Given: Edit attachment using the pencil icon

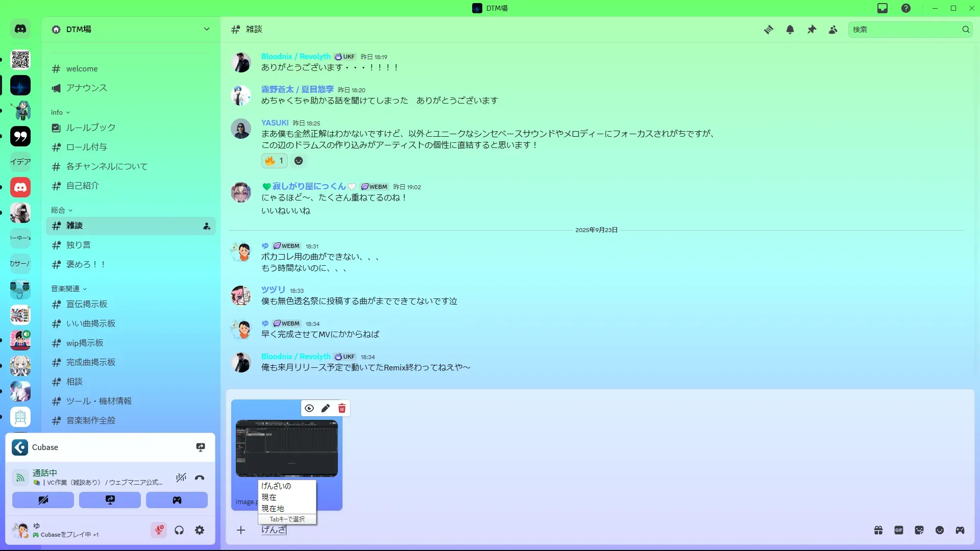Looking at the screenshot, I should 326,408.
